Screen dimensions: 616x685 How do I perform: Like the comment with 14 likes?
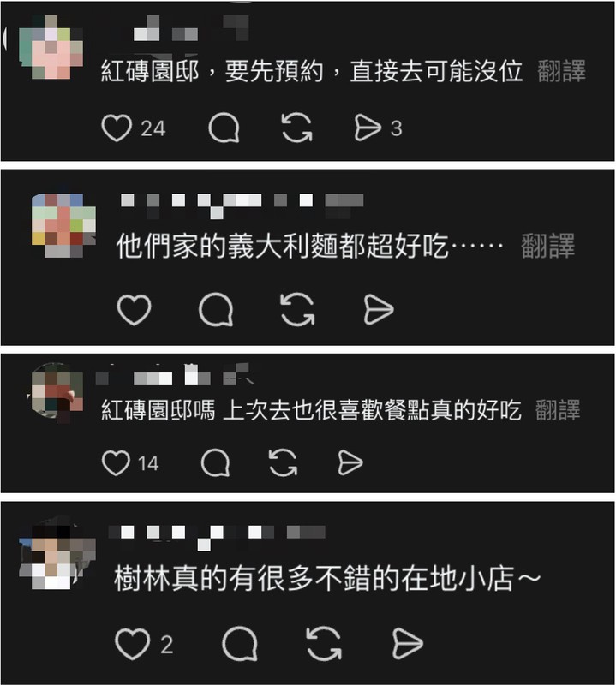point(116,462)
